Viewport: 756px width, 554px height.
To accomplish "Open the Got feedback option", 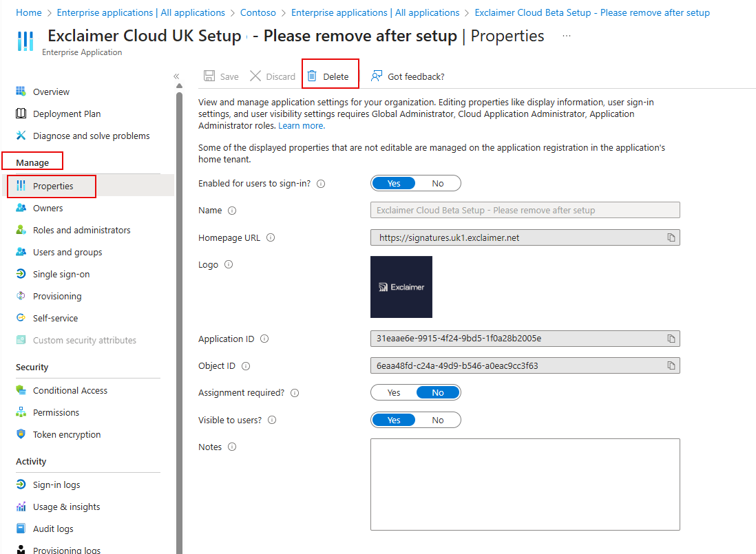I will [408, 76].
